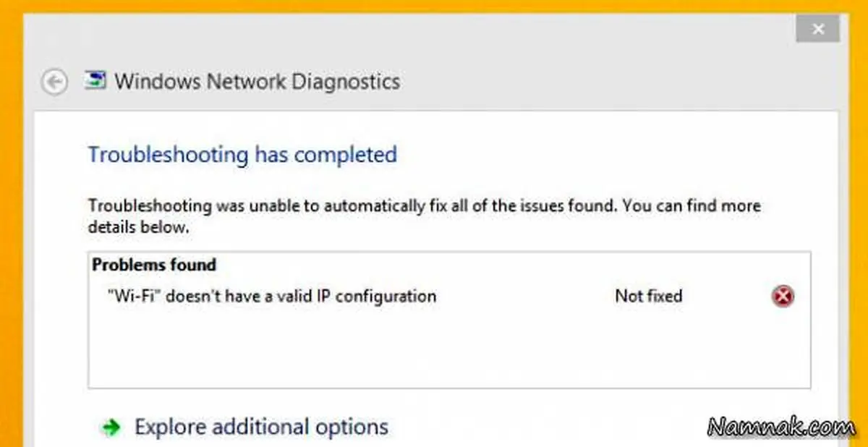The image size is (868, 447).
Task: Open Explore additional options link
Action: [261, 427]
